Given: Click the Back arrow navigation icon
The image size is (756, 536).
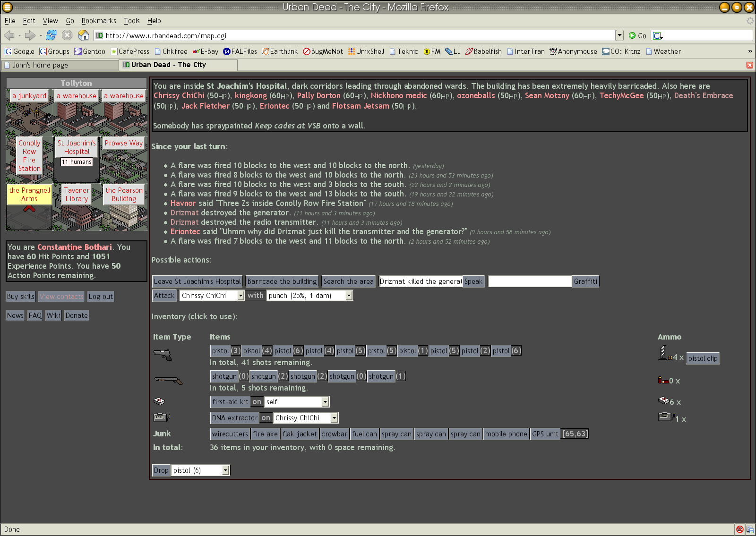Looking at the screenshot, I should [x=9, y=35].
